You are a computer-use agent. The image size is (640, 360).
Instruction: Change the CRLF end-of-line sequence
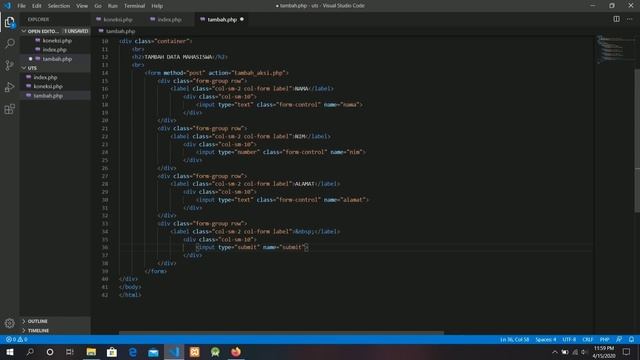point(587,340)
